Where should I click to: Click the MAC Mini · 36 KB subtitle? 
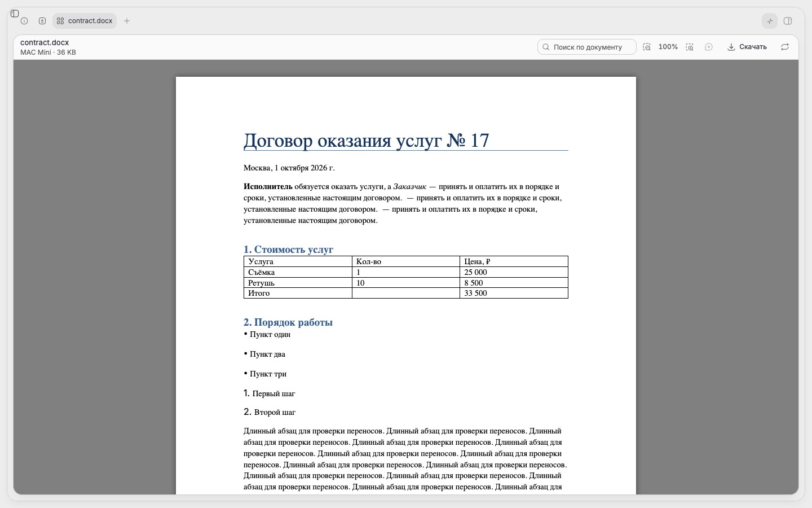pos(48,52)
